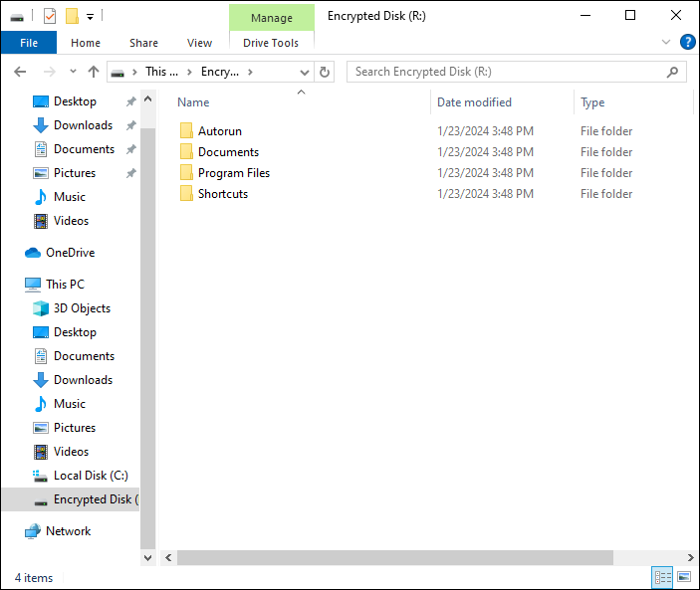Click the magnifier search icon
700x590 pixels.
672,72
